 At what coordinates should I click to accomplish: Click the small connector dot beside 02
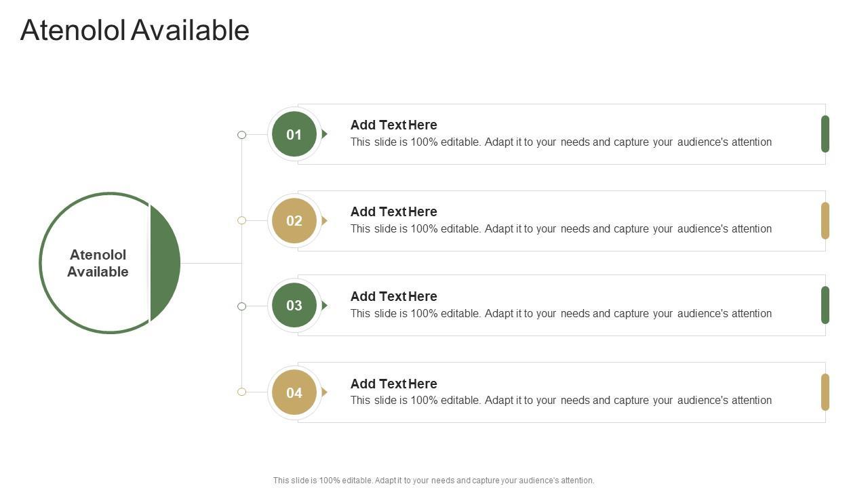point(241,220)
